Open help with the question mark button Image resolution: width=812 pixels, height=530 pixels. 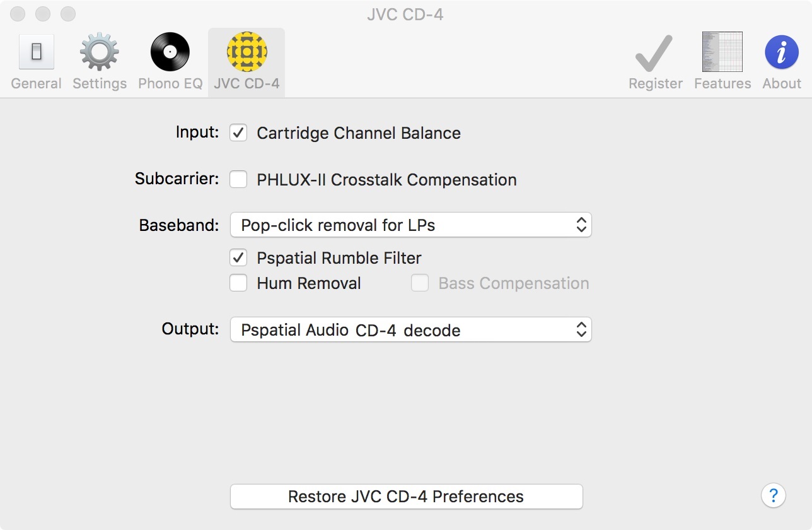click(x=774, y=495)
